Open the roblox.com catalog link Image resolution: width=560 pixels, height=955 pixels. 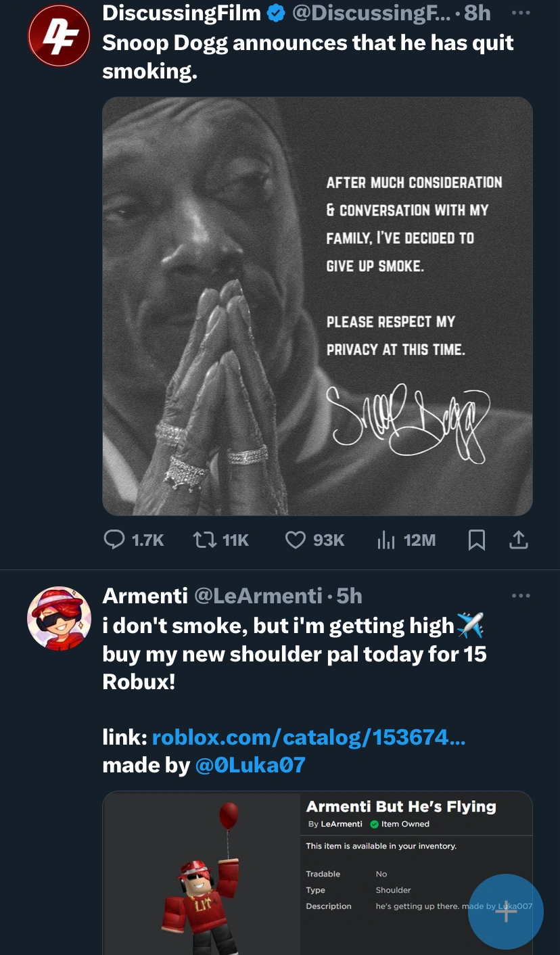(308, 737)
